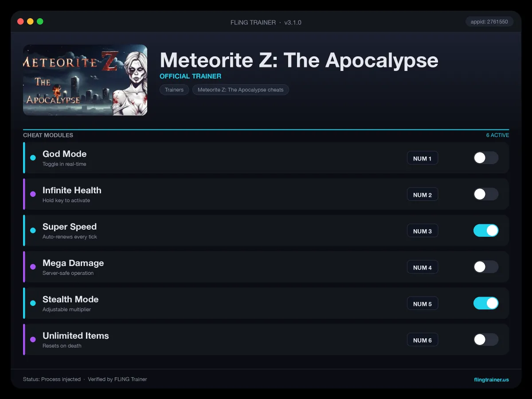
Task: Click the NUM 4 hotkey button
Action: click(x=422, y=267)
